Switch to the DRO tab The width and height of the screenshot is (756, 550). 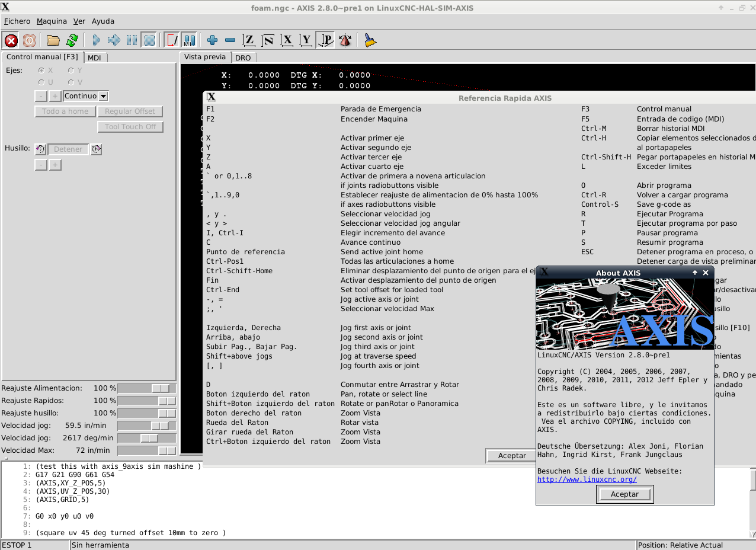tap(243, 57)
